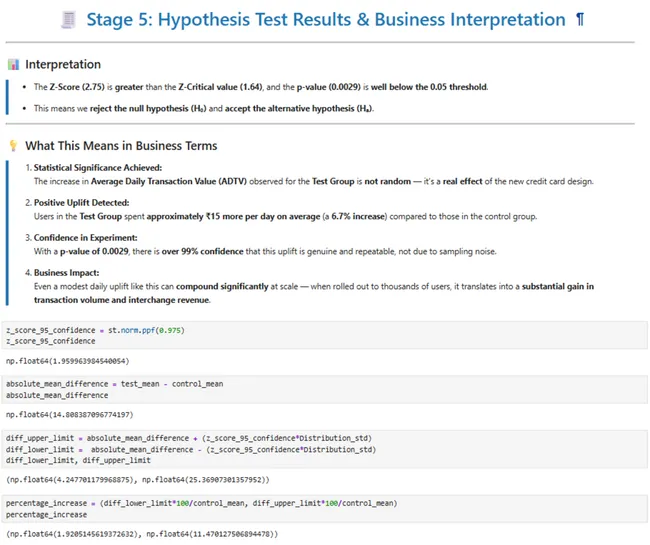Click output tuple starting with 4.2477
Viewport: 650px width, 545px height.
click(138, 480)
